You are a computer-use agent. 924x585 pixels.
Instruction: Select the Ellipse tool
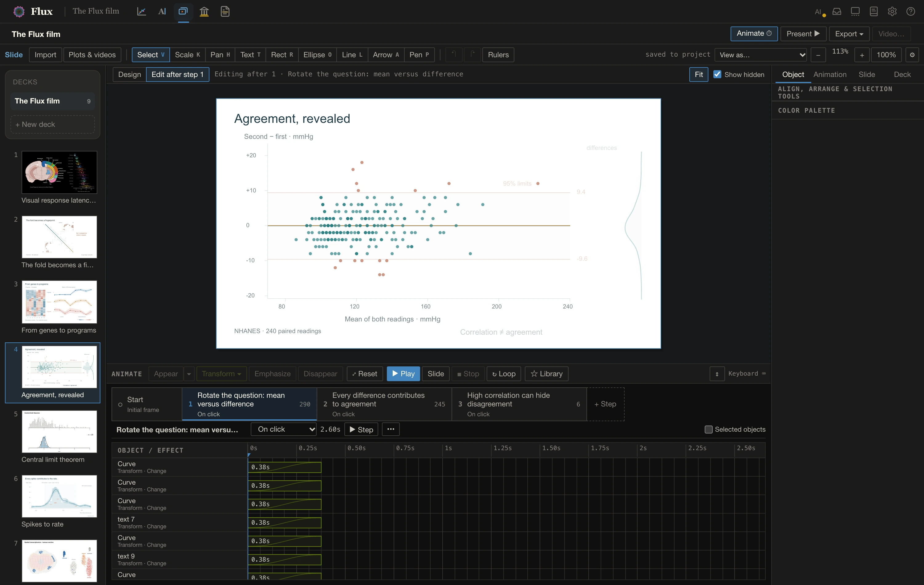tap(317, 54)
